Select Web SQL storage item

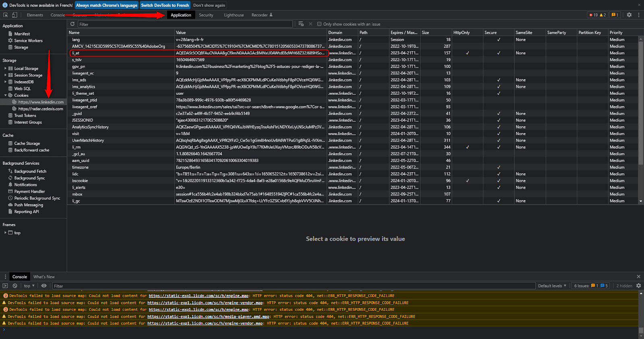tap(22, 89)
